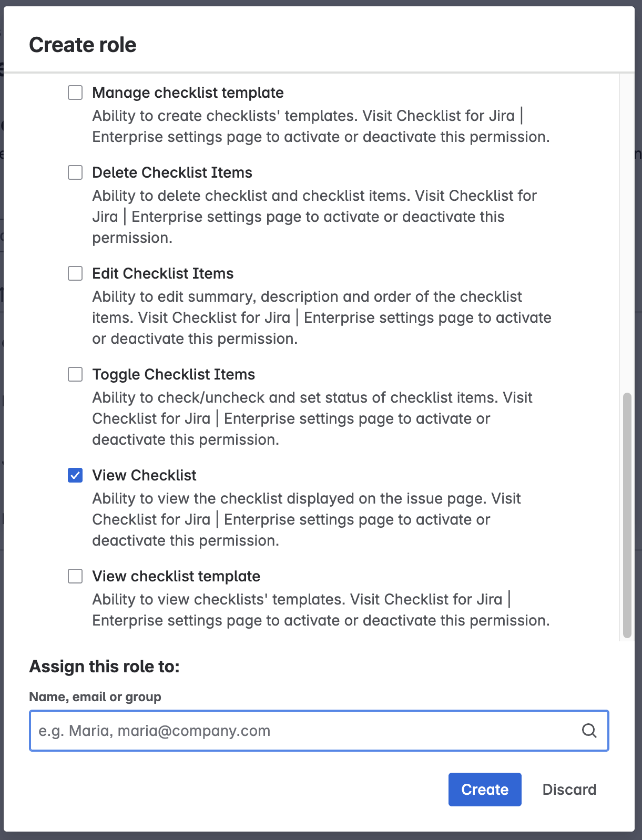Click the Edit Checklist Items label

(163, 273)
